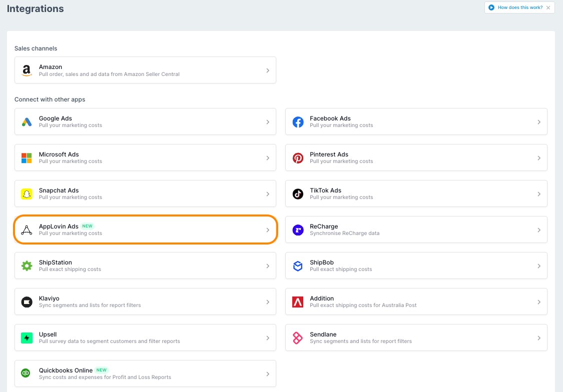Click the Quickbooks Online logo icon
This screenshot has width=563, height=392.
pyautogui.click(x=26, y=373)
